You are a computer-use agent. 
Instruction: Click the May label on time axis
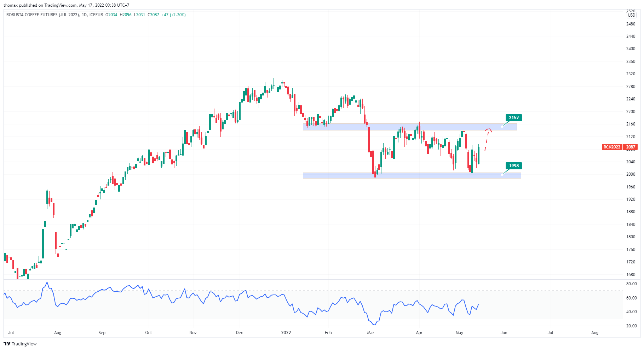(x=459, y=333)
